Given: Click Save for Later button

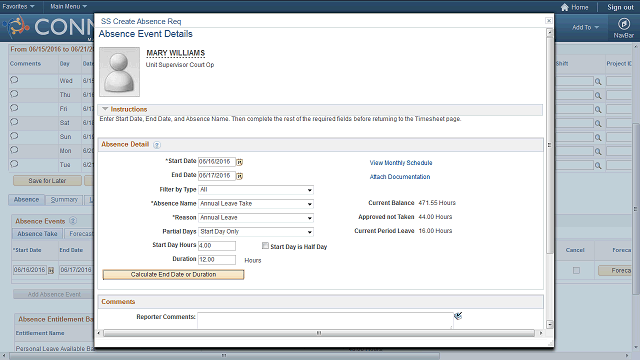Looking at the screenshot, I should tap(47, 180).
